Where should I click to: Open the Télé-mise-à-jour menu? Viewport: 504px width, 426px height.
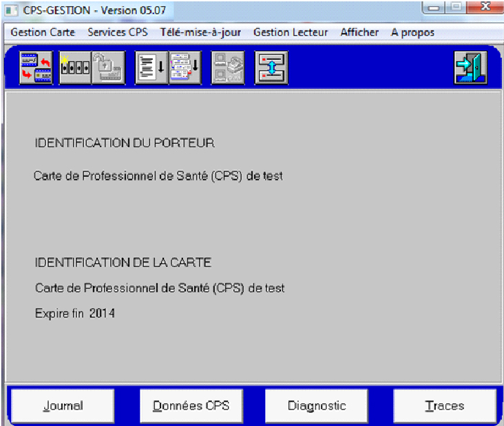pos(200,32)
